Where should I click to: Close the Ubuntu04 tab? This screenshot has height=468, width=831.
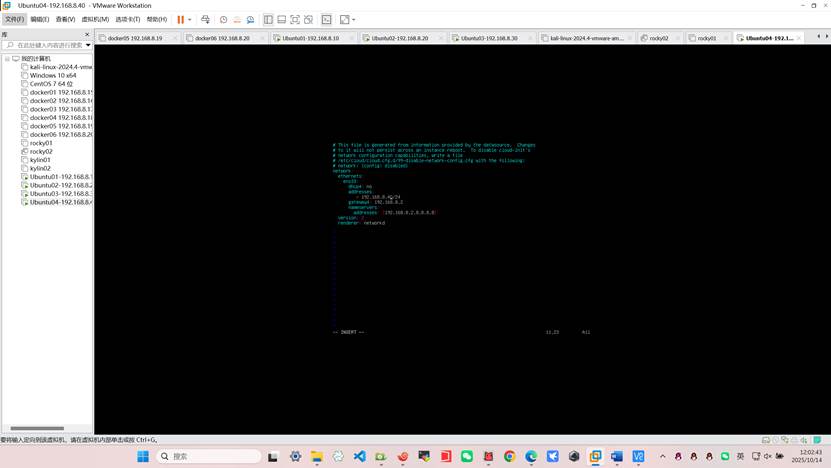coord(799,38)
